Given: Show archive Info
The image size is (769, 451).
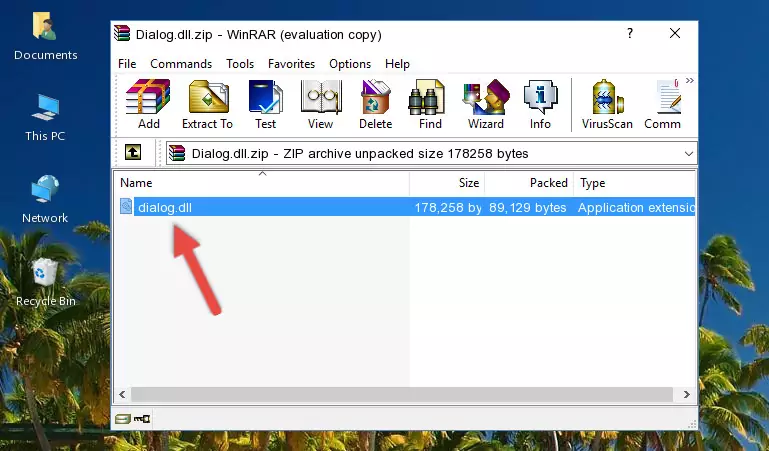Looking at the screenshot, I should [540, 104].
